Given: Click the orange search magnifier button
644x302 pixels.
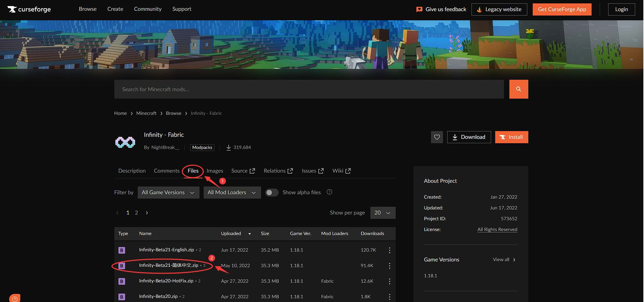Looking at the screenshot, I should 519,89.
